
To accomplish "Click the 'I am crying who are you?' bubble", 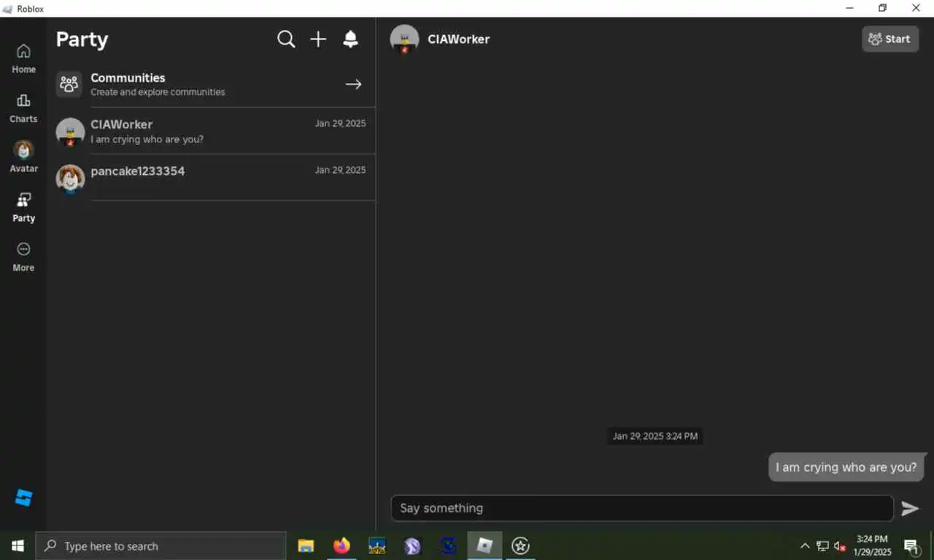I will pyautogui.click(x=846, y=467).
